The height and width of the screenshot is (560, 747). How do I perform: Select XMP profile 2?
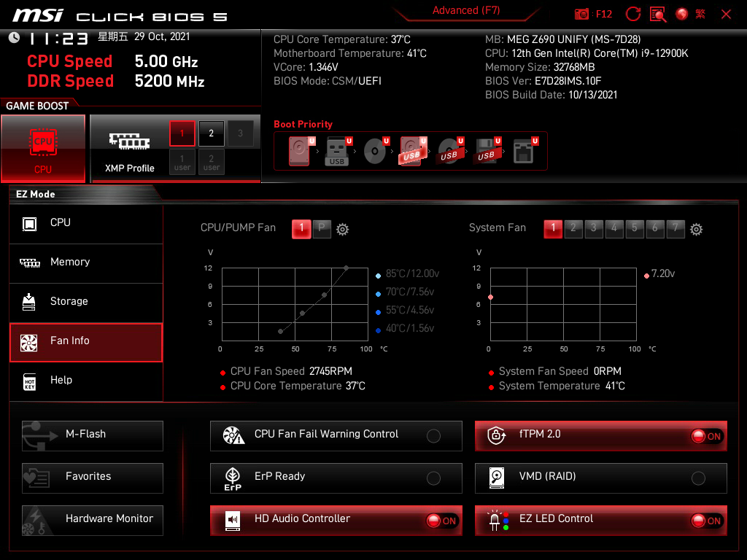coord(211,133)
